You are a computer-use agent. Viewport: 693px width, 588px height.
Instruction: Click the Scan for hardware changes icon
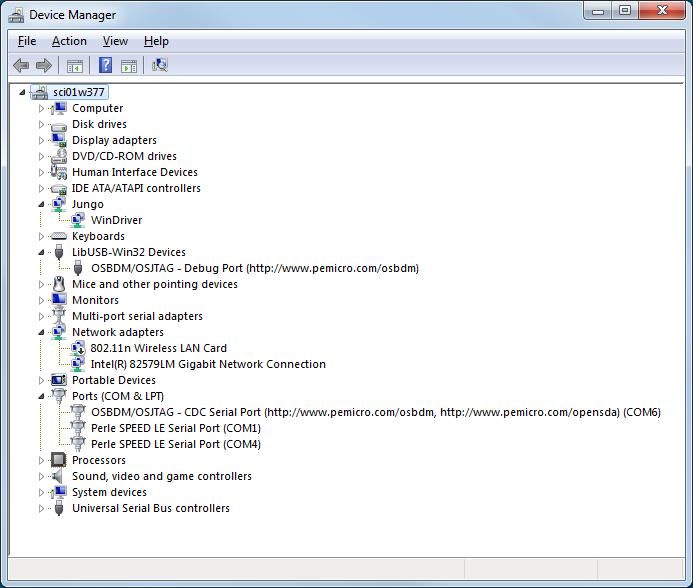pyautogui.click(x=160, y=65)
